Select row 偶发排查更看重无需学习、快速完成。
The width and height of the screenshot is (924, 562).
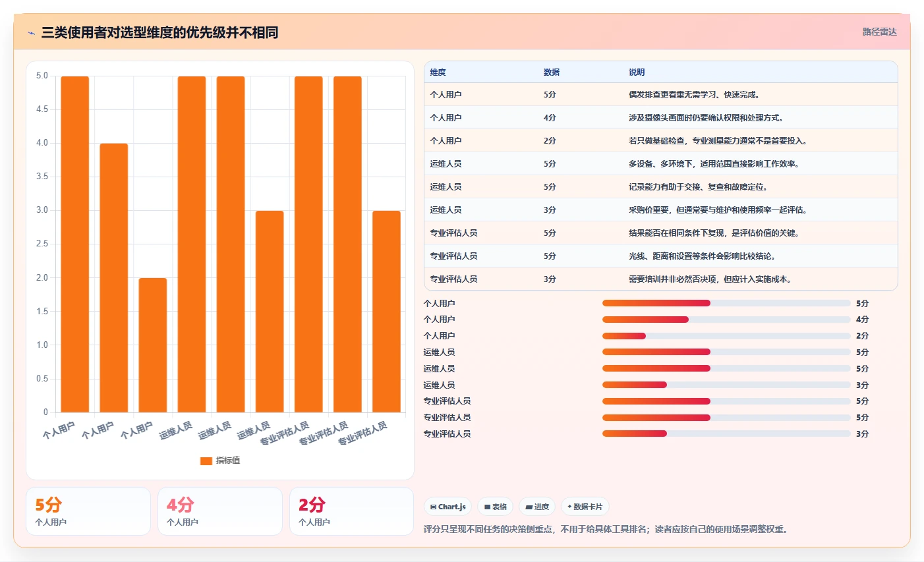coord(661,95)
